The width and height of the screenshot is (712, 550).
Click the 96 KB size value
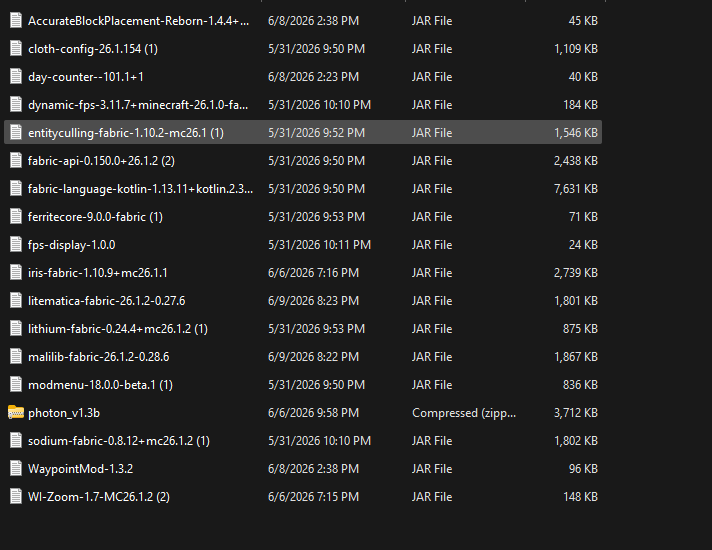583,469
